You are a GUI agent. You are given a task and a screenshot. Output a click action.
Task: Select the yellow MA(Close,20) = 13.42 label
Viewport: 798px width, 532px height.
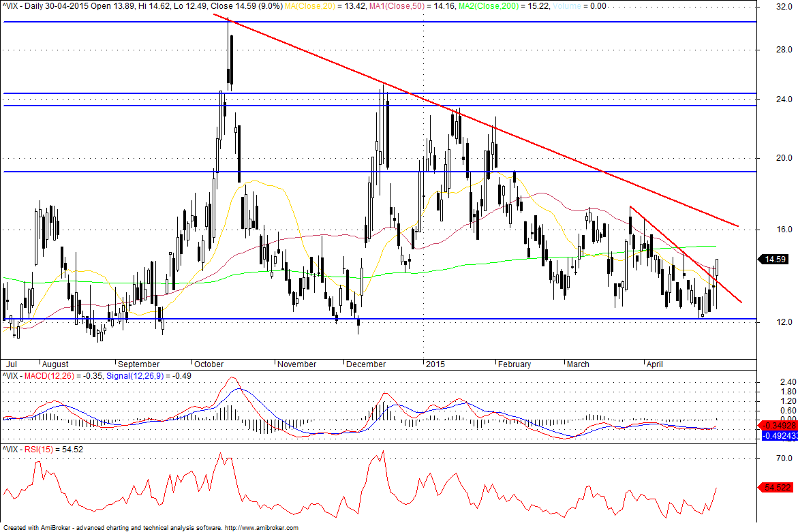[x=325, y=6]
